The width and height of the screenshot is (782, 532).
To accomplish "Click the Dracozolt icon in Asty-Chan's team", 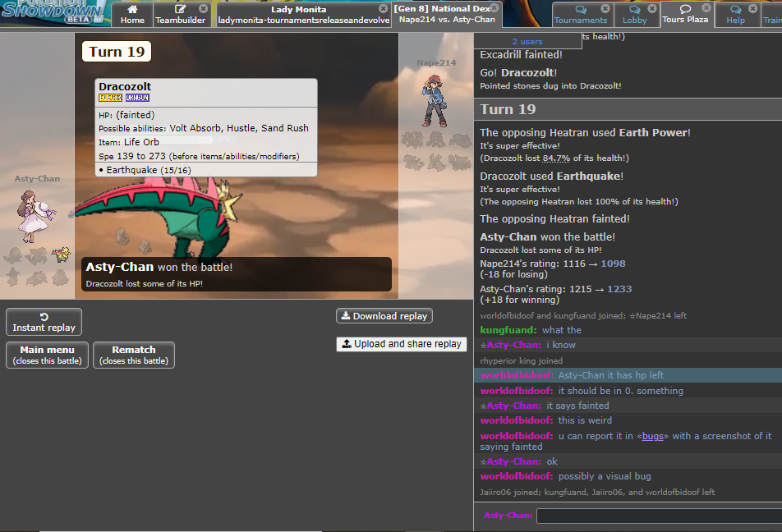I will (x=62, y=255).
